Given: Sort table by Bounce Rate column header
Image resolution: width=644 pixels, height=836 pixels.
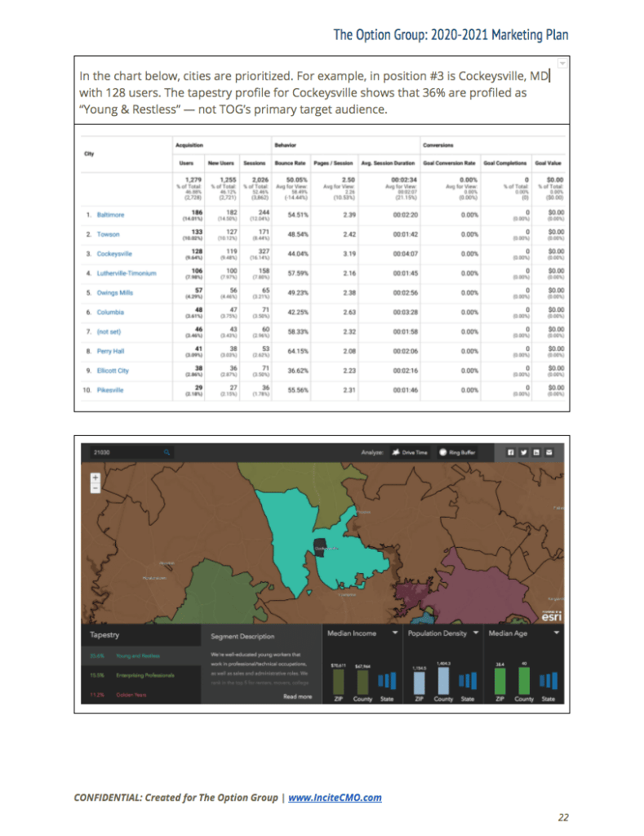Looking at the screenshot, I should (290, 163).
